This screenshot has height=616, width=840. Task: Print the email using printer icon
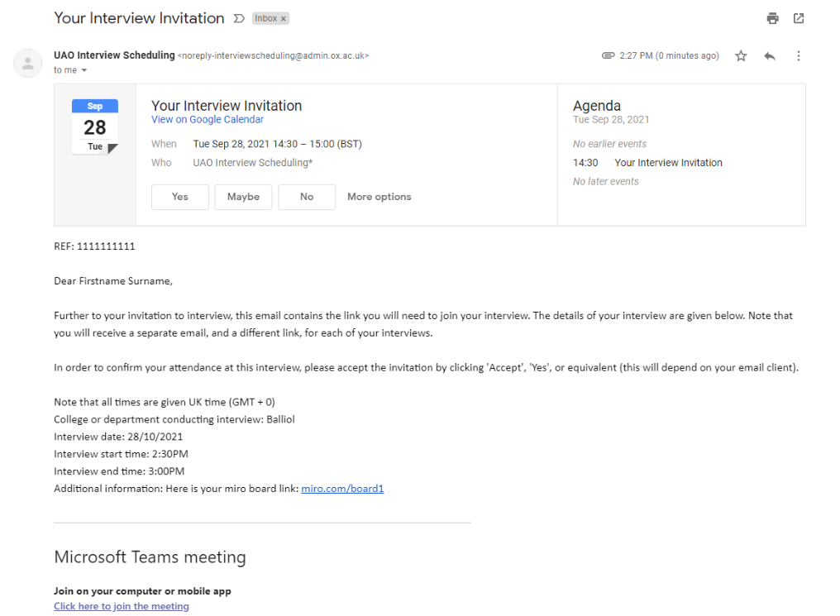(x=772, y=19)
